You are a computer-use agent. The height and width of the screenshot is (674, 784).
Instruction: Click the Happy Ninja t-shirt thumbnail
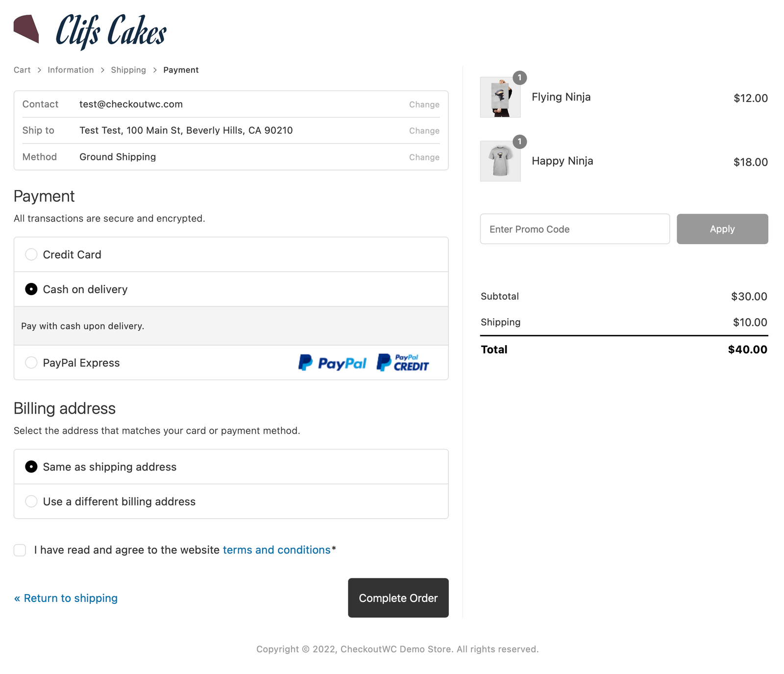500,161
